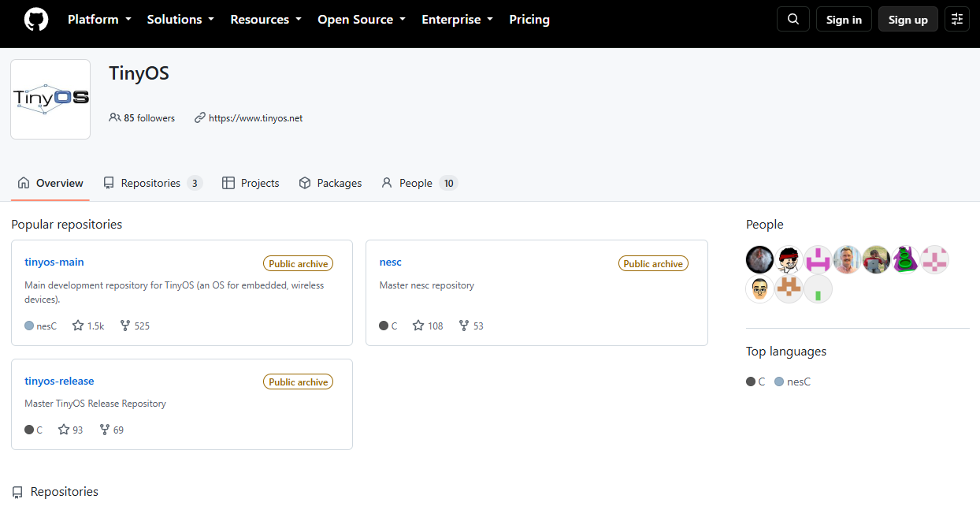This screenshot has width=980, height=510.
Task: Switch to the Repositories tab
Action: click(x=153, y=183)
